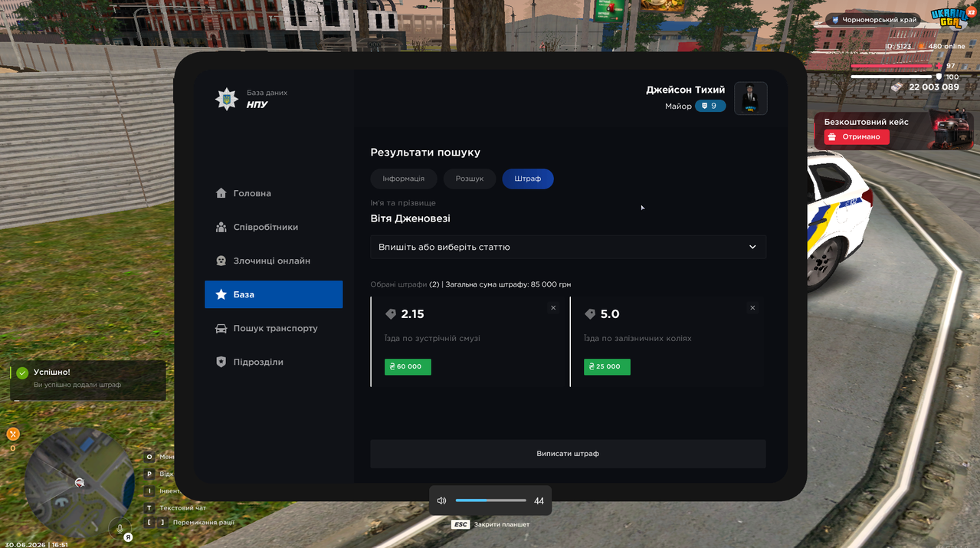Viewport: 980px width, 548px height.
Task: Open the Підрозділи section
Action: [x=274, y=362]
